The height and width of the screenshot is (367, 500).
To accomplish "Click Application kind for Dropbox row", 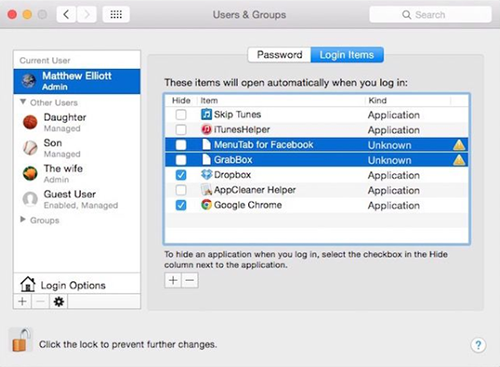I will (394, 175).
